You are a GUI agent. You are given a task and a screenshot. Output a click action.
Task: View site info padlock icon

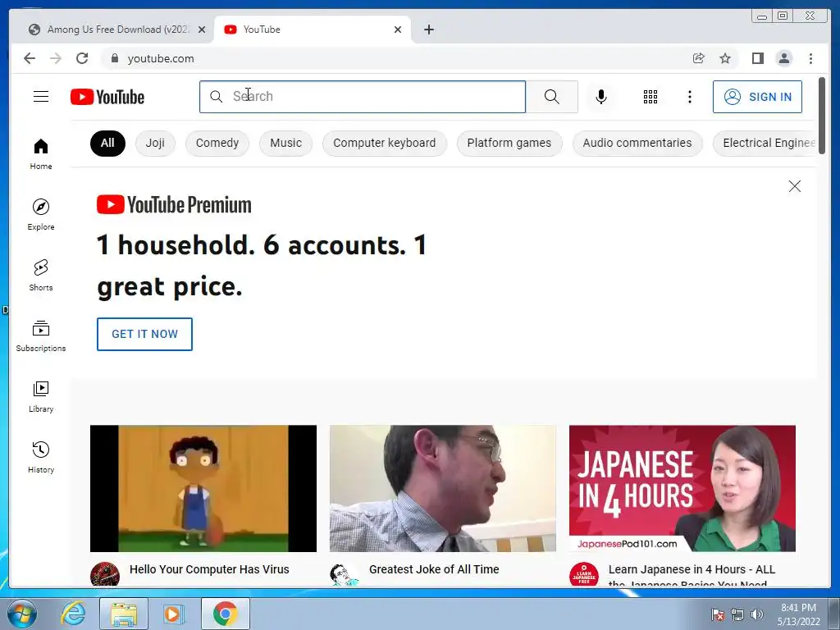(114, 58)
